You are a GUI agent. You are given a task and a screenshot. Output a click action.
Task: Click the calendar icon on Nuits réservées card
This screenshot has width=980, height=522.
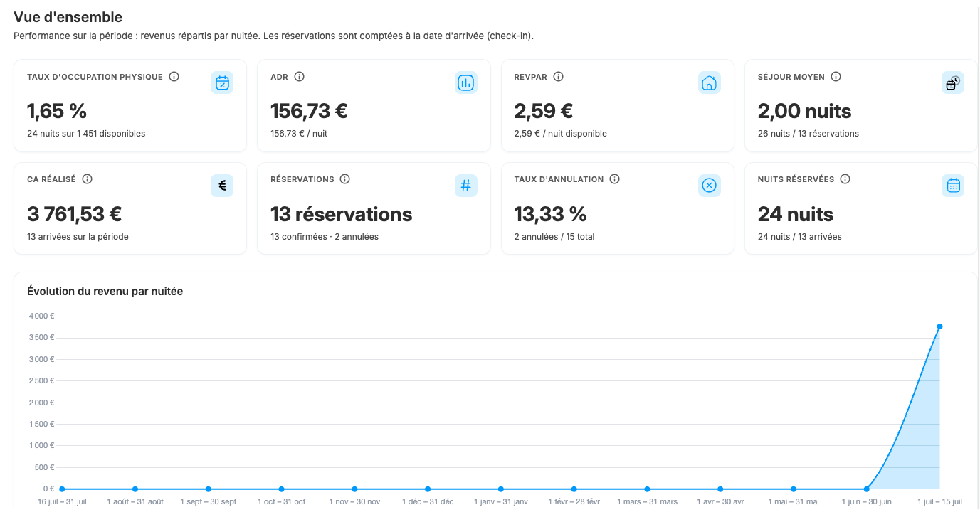tap(953, 186)
